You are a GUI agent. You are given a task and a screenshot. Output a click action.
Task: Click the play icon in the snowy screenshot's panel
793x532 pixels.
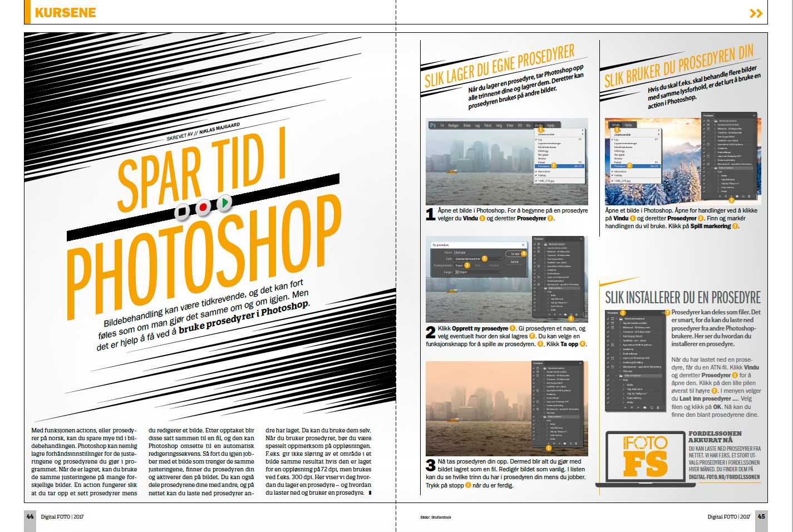pyautogui.click(x=731, y=197)
